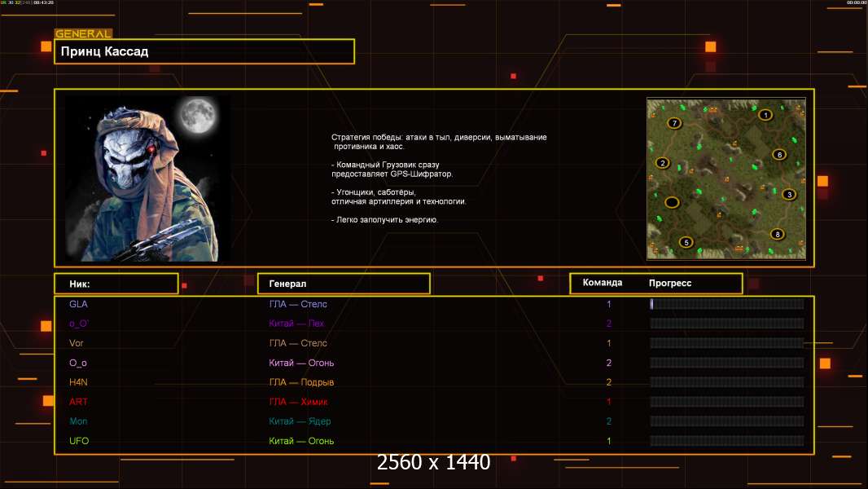Screen dimensions: 868x489
Task: Click H4N's ГЛА — Подрыв general entry
Action: click(301, 382)
